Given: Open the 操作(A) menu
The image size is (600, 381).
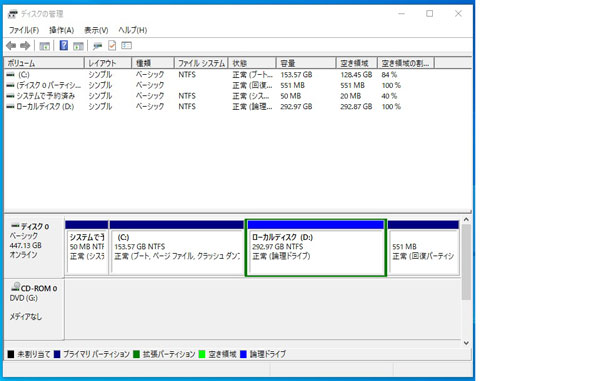Looking at the screenshot, I should coord(61,30).
